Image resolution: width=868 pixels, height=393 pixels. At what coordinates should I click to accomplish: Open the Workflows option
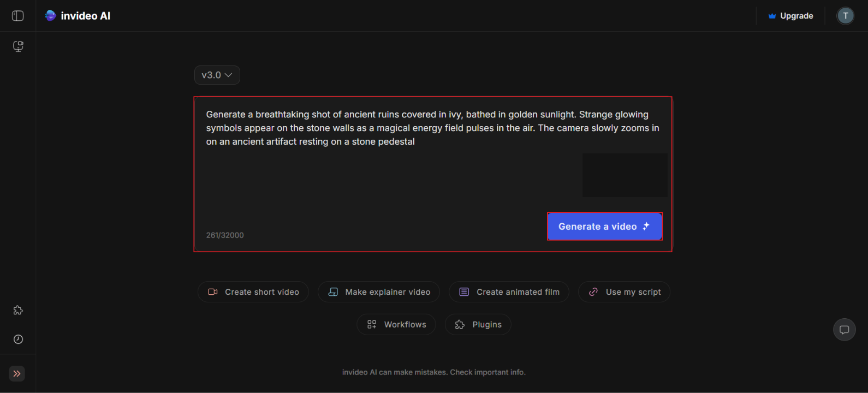396,324
